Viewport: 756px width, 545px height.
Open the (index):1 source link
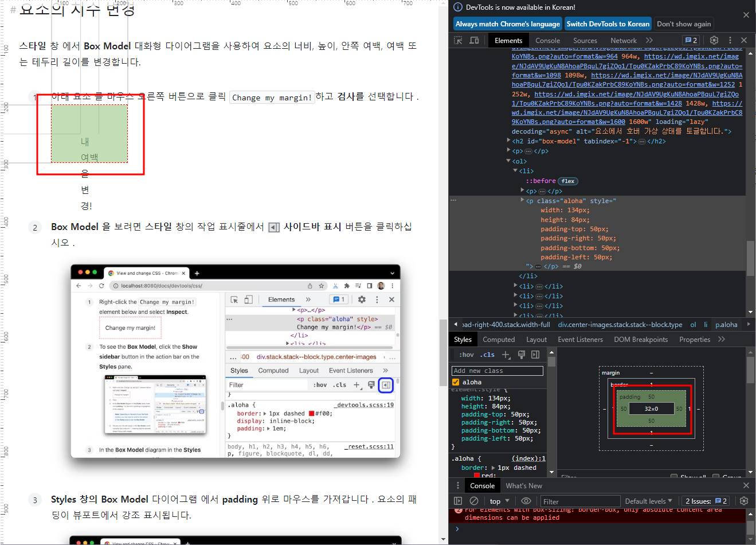coord(528,458)
